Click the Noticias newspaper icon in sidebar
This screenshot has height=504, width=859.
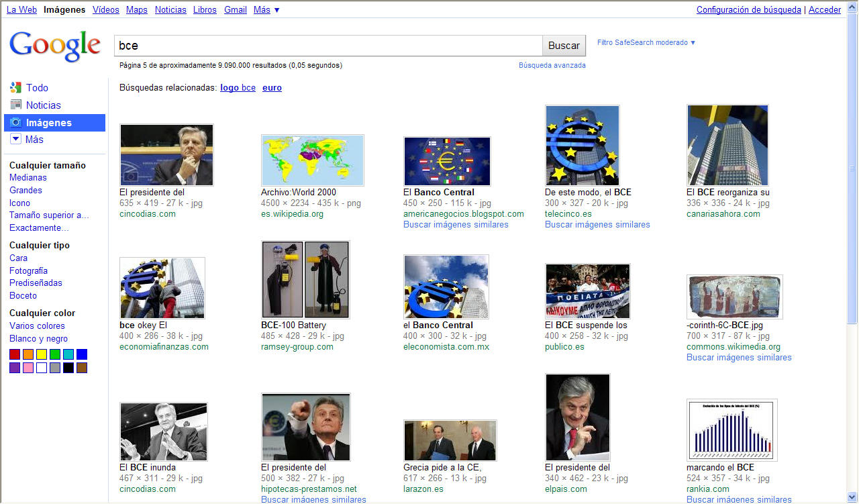pyautogui.click(x=16, y=105)
